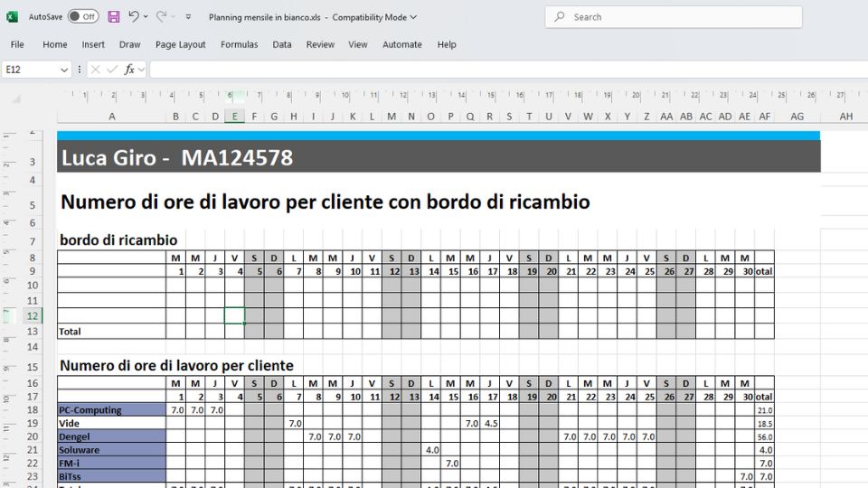
Task: Select the row 13 header
Action: point(31,332)
